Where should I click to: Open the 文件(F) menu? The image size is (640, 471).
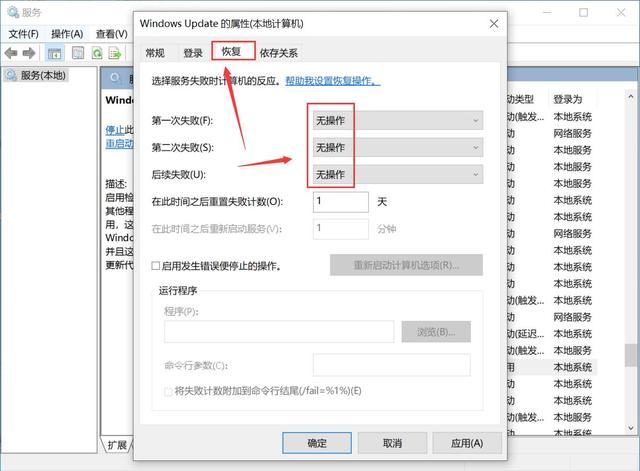(x=24, y=34)
